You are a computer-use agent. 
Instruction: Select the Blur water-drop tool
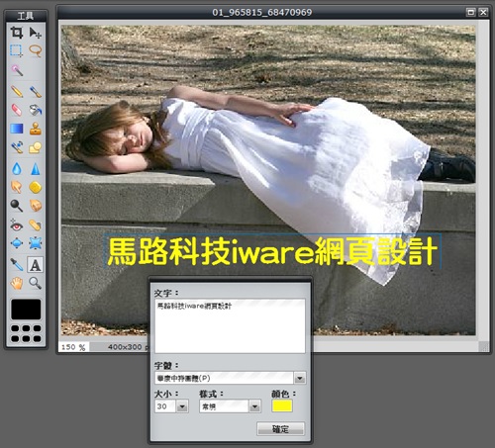(x=17, y=169)
